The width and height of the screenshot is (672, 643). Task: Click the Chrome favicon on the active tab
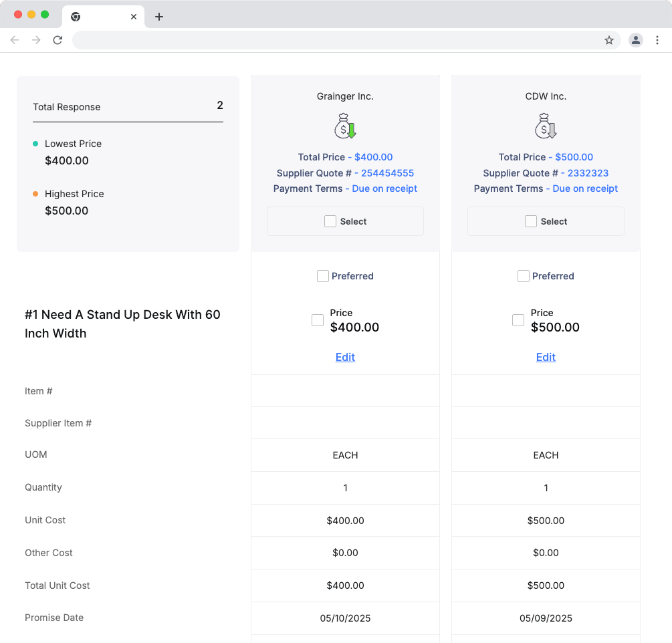click(x=76, y=17)
